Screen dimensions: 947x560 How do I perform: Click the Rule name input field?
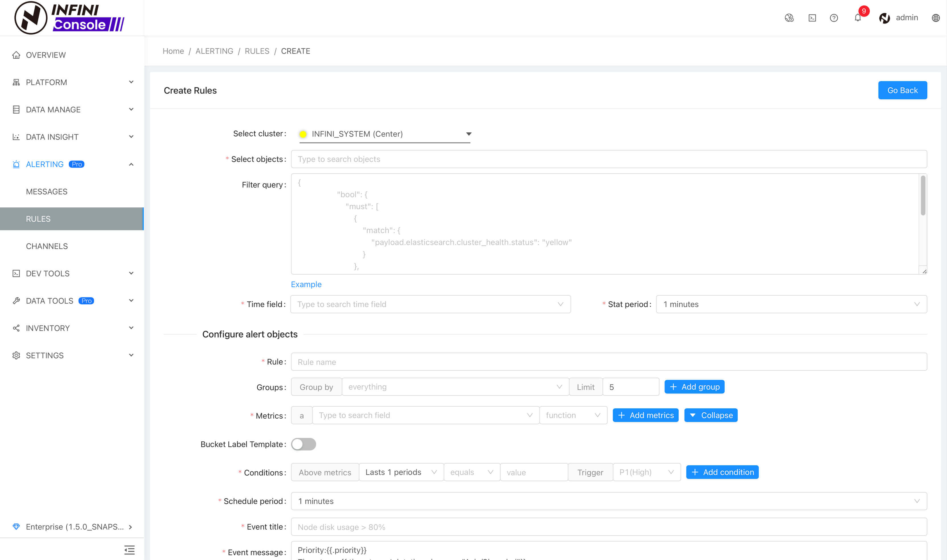pyautogui.click(x=608, y=361)
